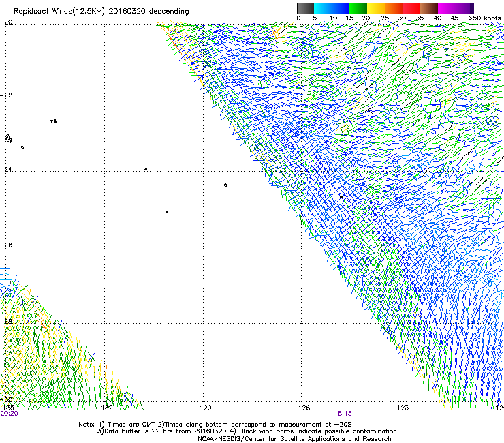Click the 'Times are GMT' note line
This screenshot has width=504, height=443.
tap(215, 425)
